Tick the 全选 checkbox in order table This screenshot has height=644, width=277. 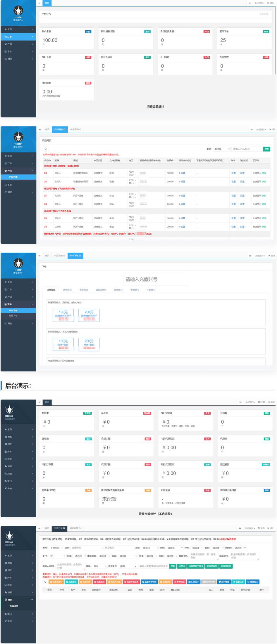45,590
